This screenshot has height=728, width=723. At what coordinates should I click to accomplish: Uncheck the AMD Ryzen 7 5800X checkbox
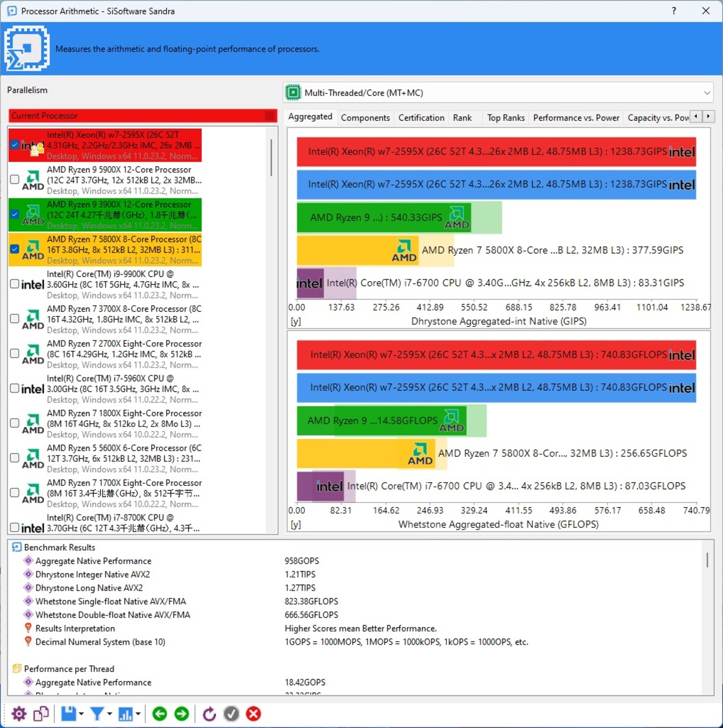[x=14, y=249]
